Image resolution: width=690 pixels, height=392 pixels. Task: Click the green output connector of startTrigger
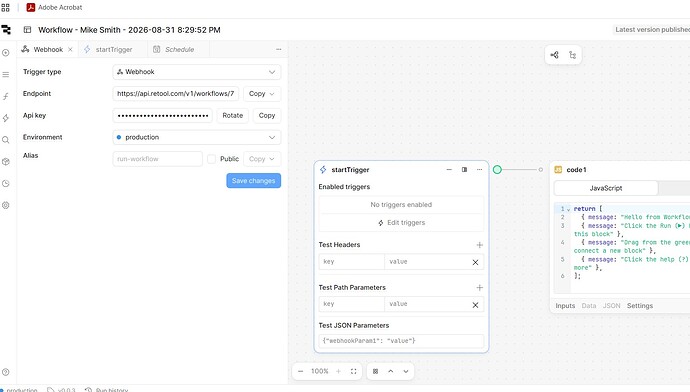pyautogui.click(x=497, y=169)
